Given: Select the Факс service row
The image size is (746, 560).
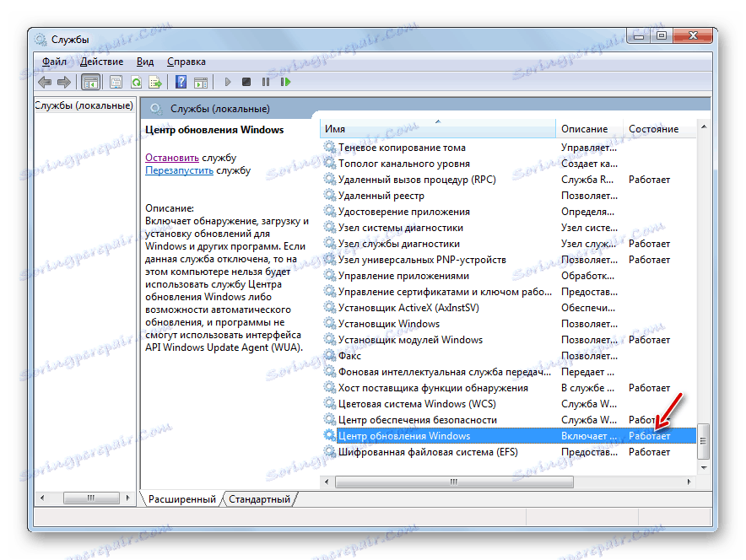Looking at the screenshot, I should (509, 356).
